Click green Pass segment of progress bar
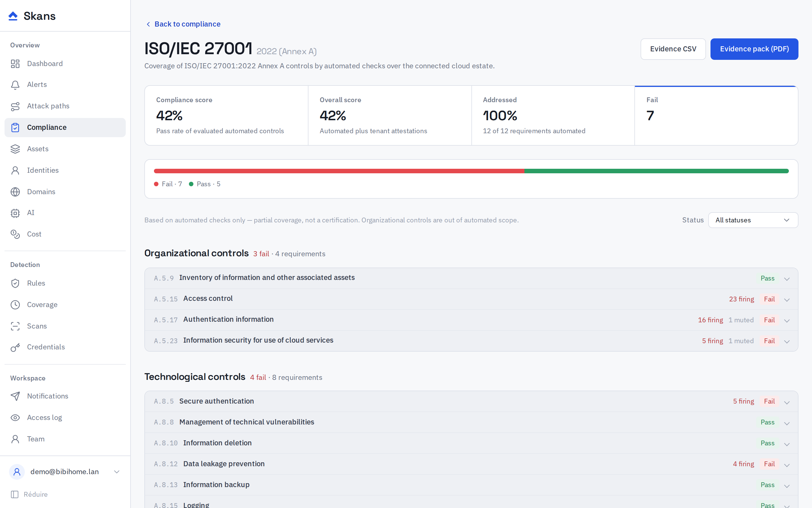812x508 pixels. [x=657, y=171]
